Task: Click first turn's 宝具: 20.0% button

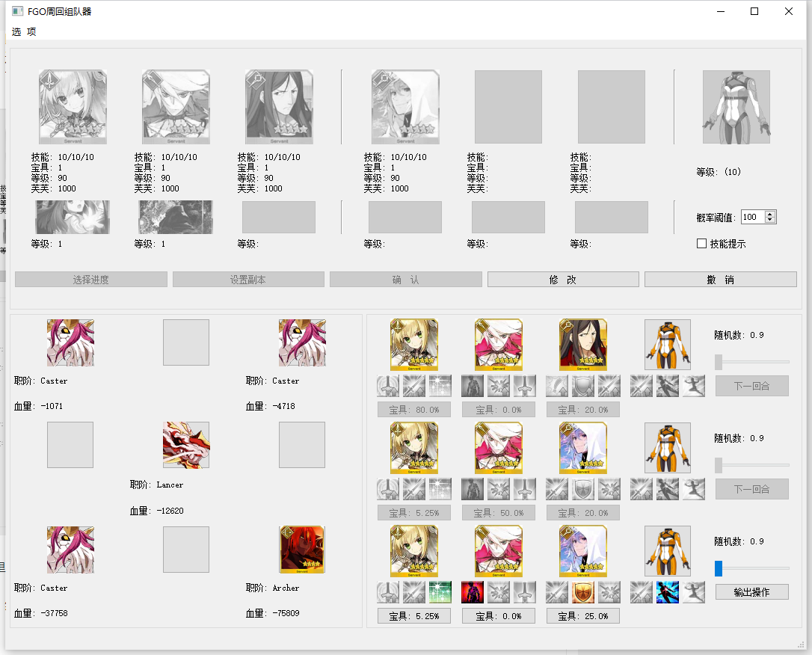Action: pyautogui.click(x=582, y=410)
